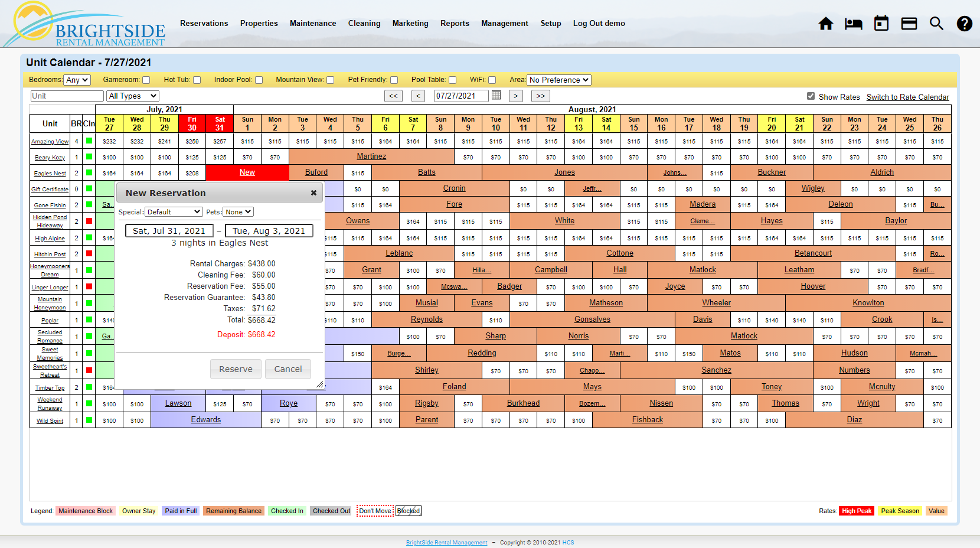The image size is (980, 548).
Task: Select the calendar icon in the top toolbar
Action: pyautogui.click(x=881, y=24)
